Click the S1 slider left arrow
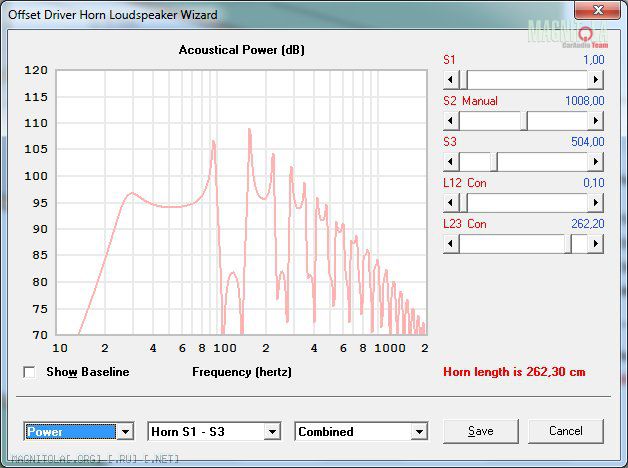628x468 pixels. point(451,80)
